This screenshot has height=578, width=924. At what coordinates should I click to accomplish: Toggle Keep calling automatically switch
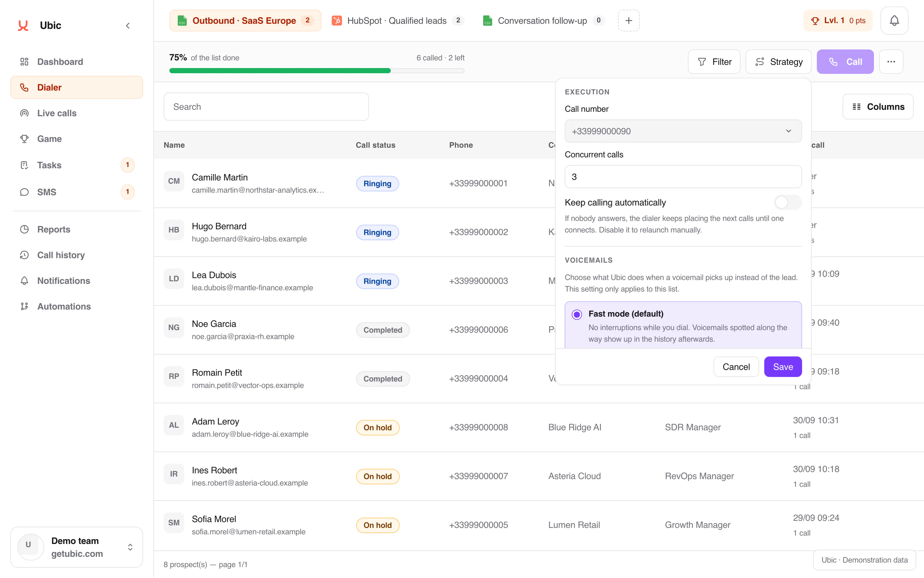[788, 202]
